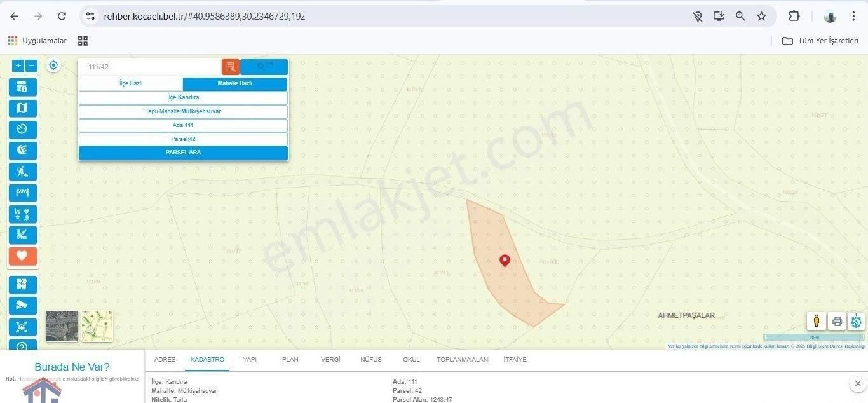Switch to the YAPI tab
Screen dimensions: 868x403
250,360
